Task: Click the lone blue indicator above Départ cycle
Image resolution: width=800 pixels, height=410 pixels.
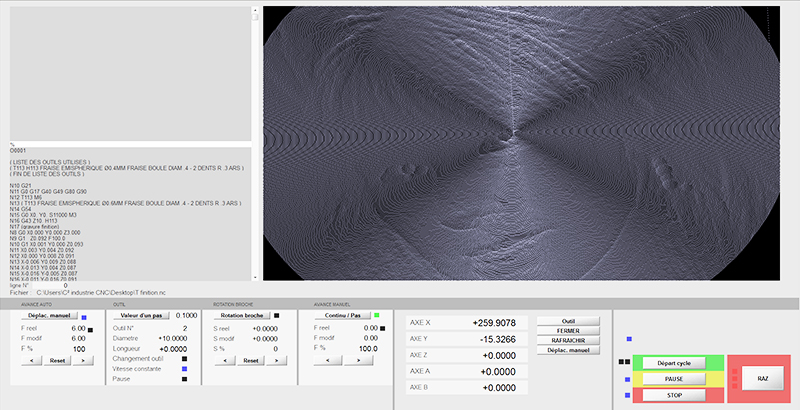Action: click(629, 339)
